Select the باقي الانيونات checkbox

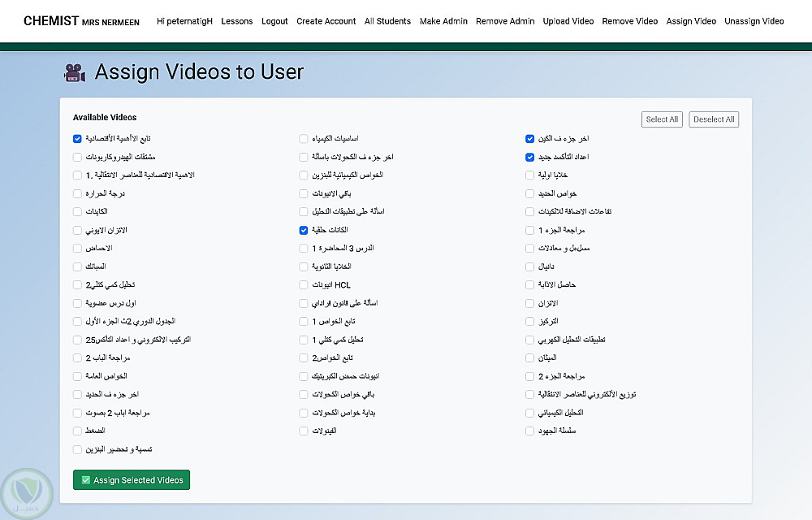tap(304, 193)
